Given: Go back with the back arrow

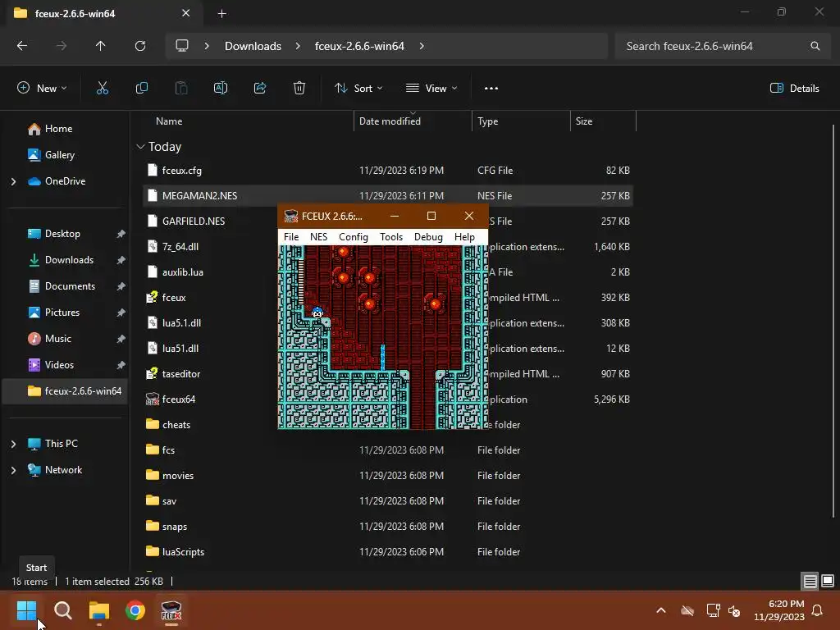Looking at the screenshot, I should 22,46.
